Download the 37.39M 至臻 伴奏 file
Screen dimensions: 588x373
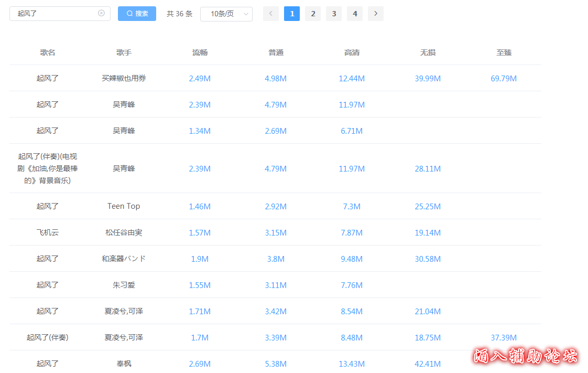tap(504, 338)
